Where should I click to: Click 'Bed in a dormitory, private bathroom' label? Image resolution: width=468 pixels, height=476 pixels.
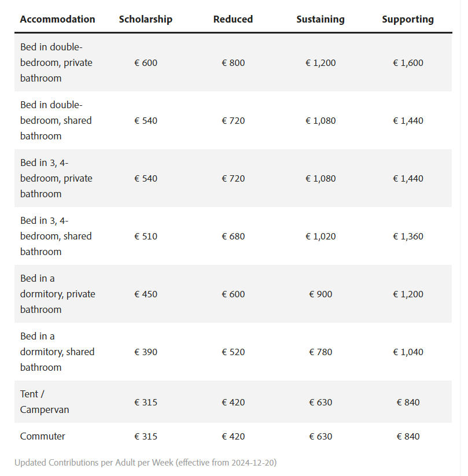coord(57,294)
